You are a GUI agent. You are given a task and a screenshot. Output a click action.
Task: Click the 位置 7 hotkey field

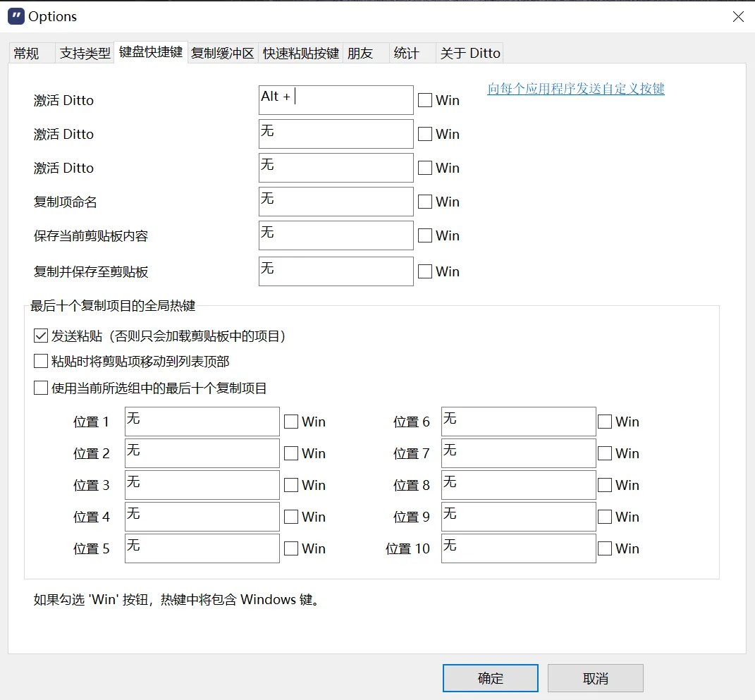click(x=519, y=453)
